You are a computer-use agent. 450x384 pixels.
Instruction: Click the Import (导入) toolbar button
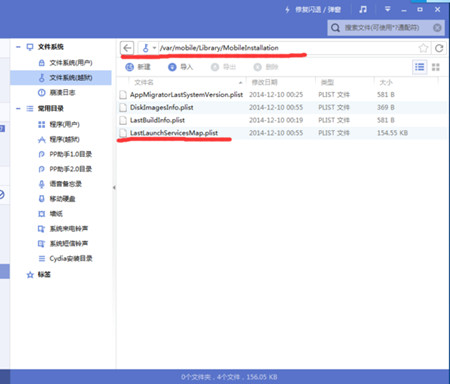[180, 67]
